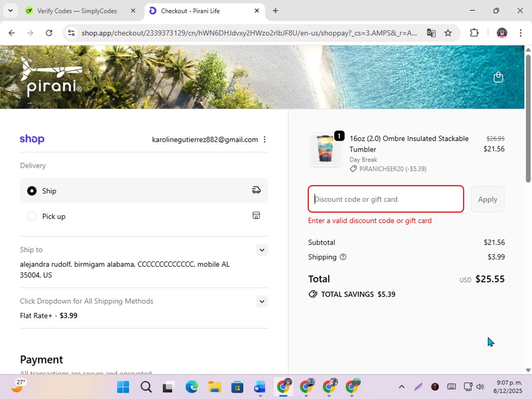Open the cart bag icon in the banner
The height and width of the screenshot is (399, 532).
(x=498, y=77)
